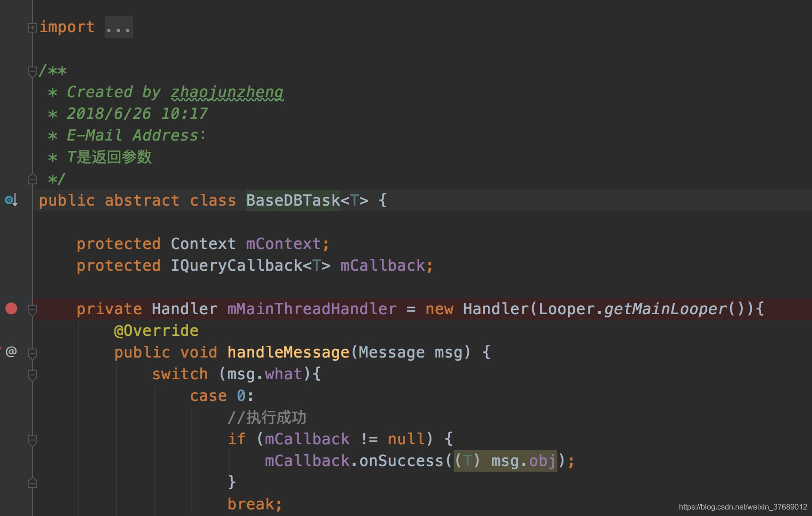The width and height of the screenshot is (812, 516).
Task: Click the onSuccess method call
Action: point(401,461)
